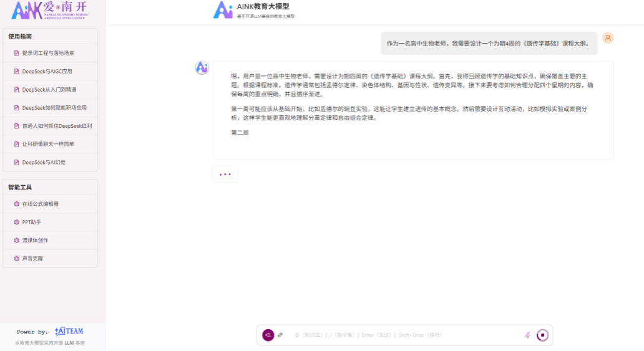Open the 提示词工程与落地场景 guide
Viewport: 644px width, 351px height.
pyautogui.click(x=48, y=53)
